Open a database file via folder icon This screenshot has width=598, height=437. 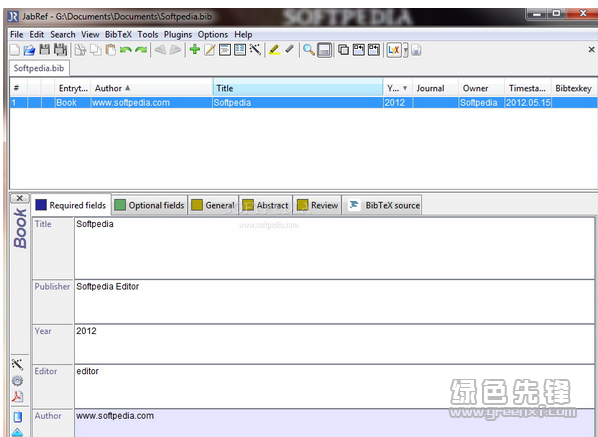pyautogui.click(x=29, y=50)
